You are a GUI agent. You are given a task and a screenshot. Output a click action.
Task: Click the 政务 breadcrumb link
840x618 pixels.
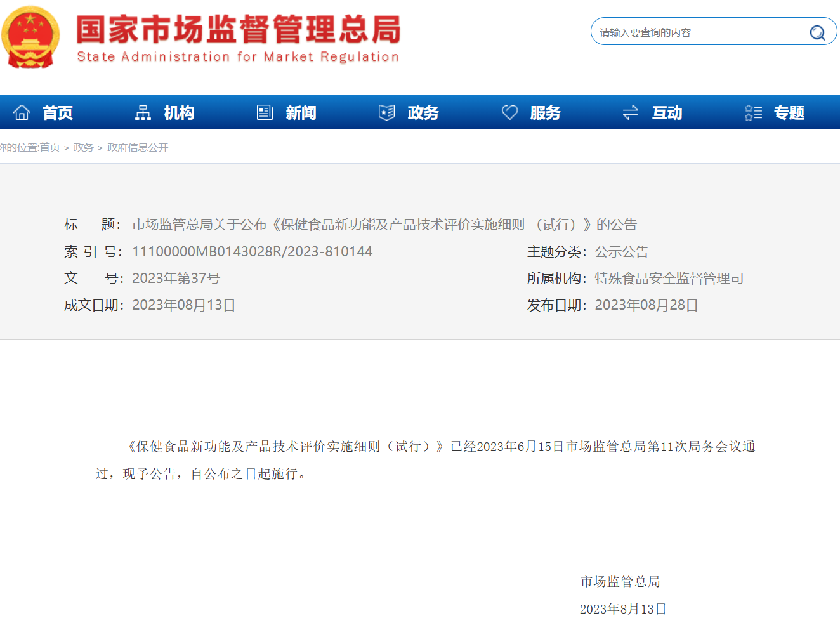(x=83, y=147)
